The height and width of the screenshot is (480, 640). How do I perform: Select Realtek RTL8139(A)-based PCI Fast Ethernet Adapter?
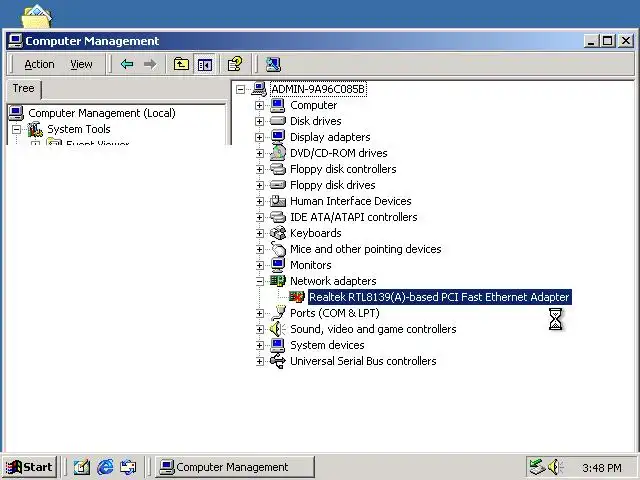click(x=439, y=297)
